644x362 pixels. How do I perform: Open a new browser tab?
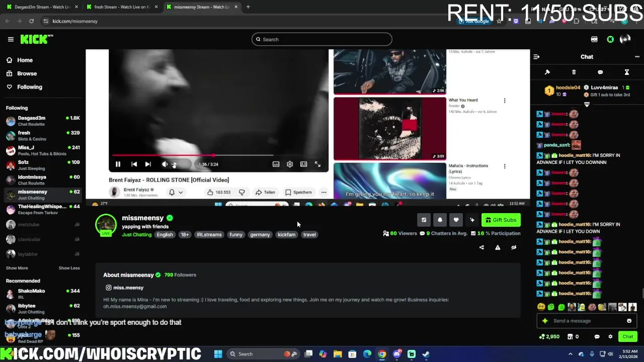coord(248,7)
